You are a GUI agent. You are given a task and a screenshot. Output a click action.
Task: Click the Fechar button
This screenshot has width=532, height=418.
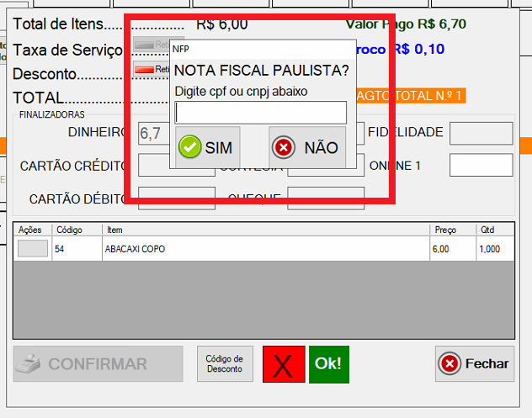click(475, 364)
